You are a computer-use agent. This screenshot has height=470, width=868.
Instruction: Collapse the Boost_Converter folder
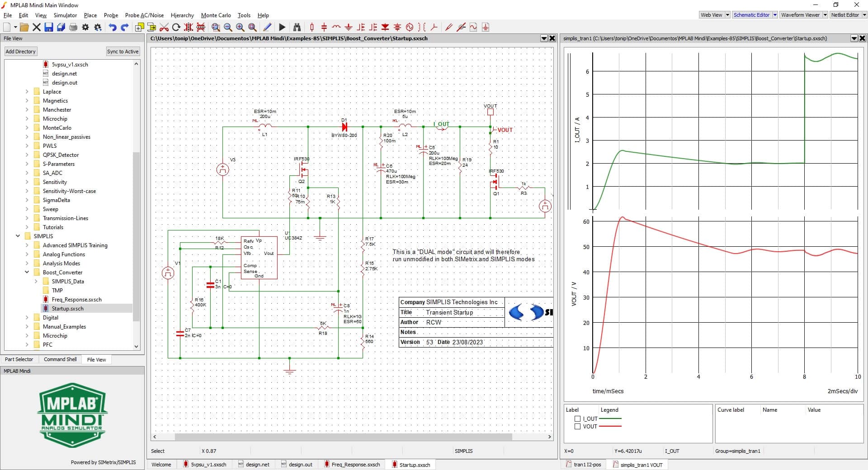pos(27,273)
